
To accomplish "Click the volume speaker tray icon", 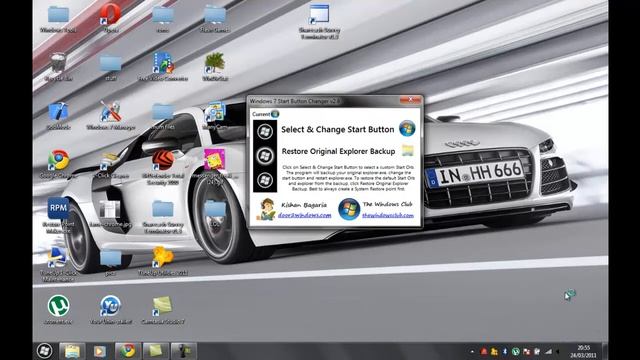I will 558,351.
